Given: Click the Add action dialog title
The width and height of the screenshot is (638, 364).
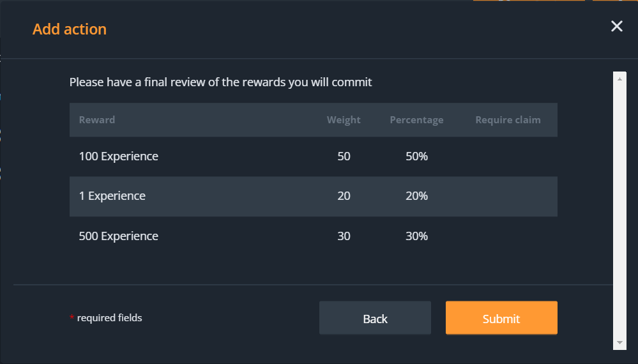Looking at the screenshot, I should tap(70, 29).
